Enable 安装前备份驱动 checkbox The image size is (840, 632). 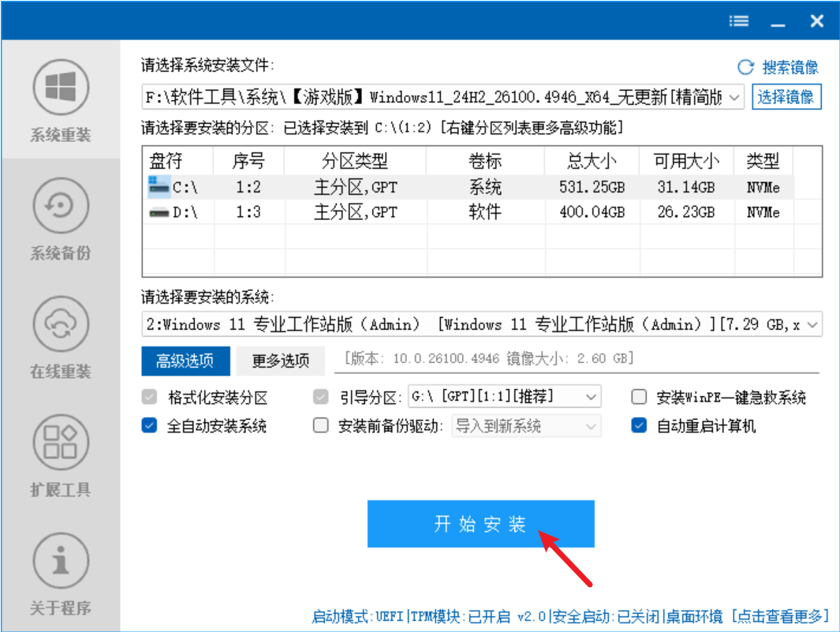tap(320, 425)
